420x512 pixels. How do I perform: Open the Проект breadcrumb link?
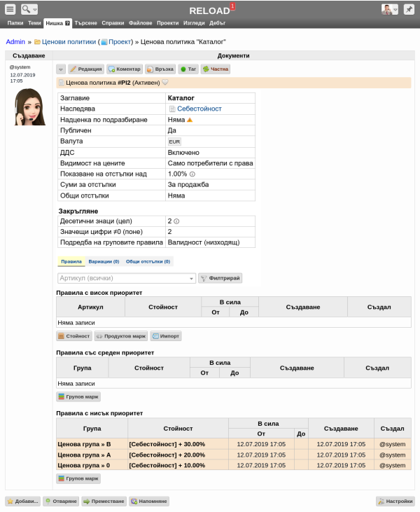point(120,42)
